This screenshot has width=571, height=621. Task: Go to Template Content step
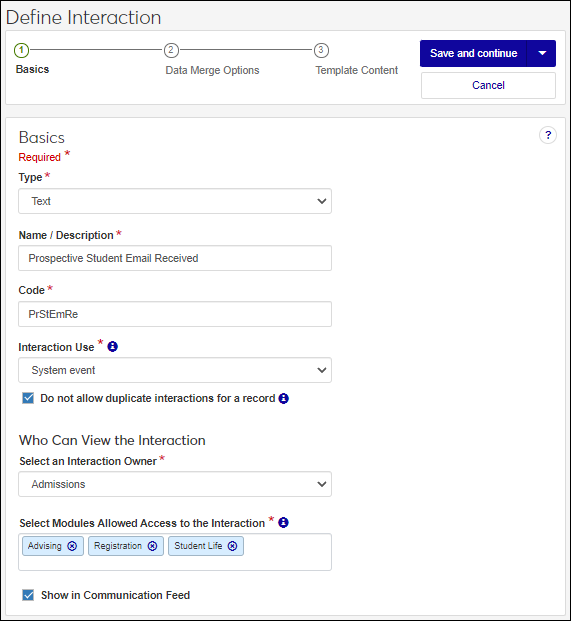(356, 70)
